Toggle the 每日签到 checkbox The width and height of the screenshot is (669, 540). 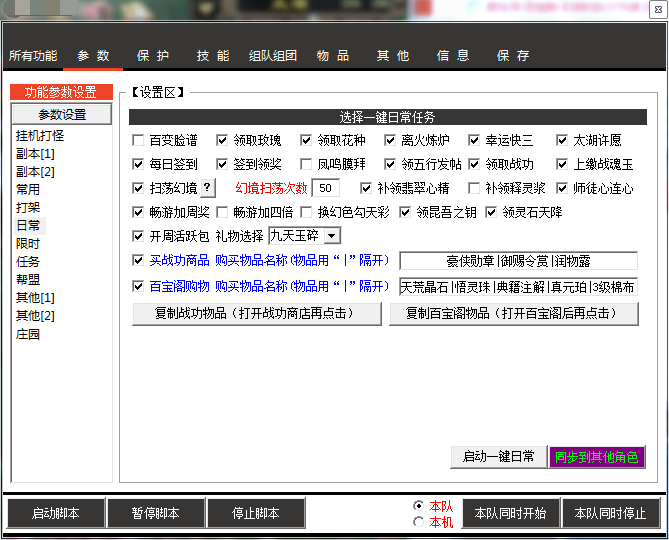(x=139, y=164)
